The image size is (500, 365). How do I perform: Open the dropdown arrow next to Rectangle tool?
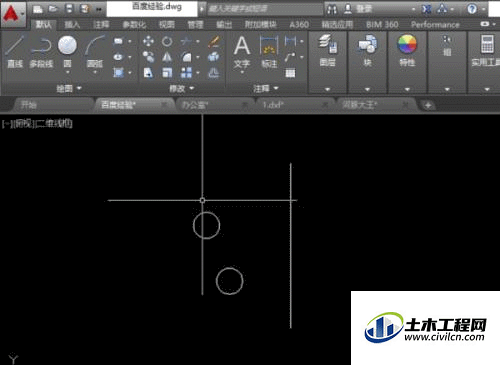130,42
